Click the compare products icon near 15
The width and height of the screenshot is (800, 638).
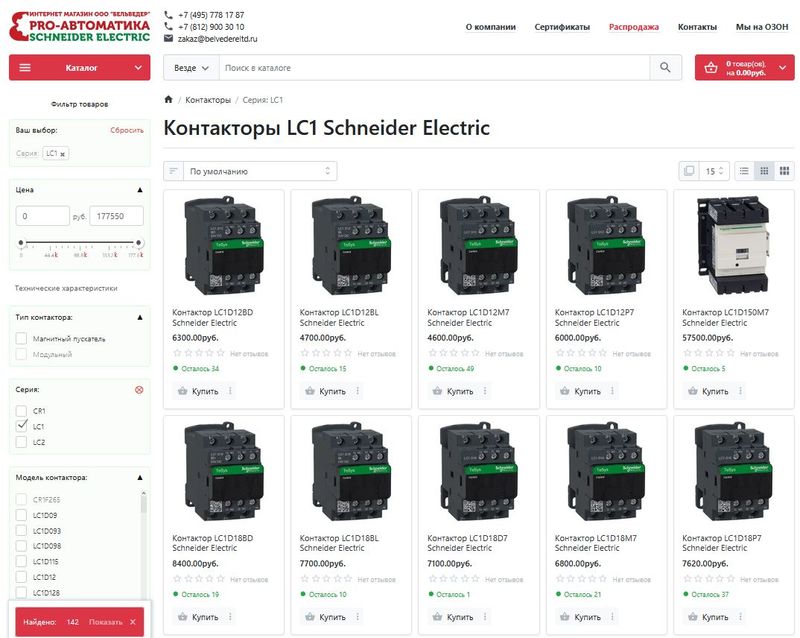pyautogui.click(x=689, y=171)
